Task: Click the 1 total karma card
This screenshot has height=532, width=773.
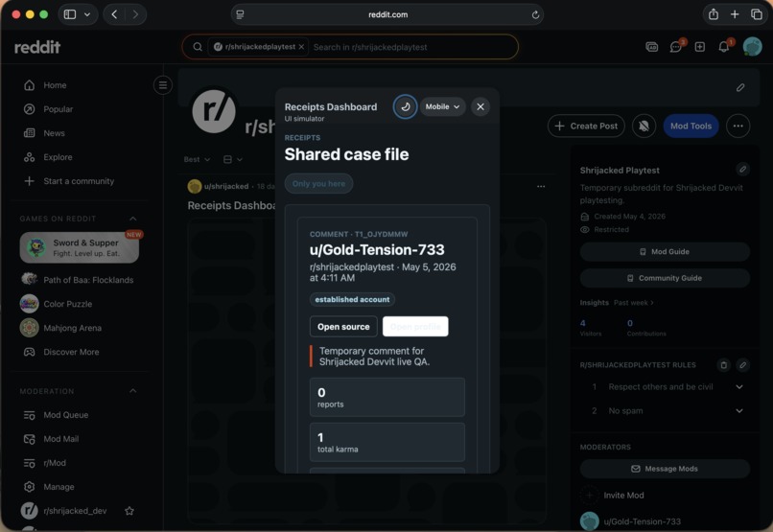Action: point(387,442)
